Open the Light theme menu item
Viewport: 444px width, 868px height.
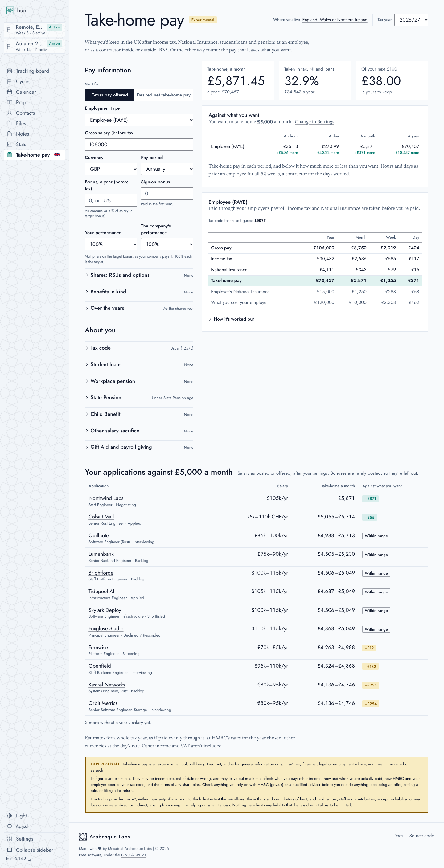(35, 815)
